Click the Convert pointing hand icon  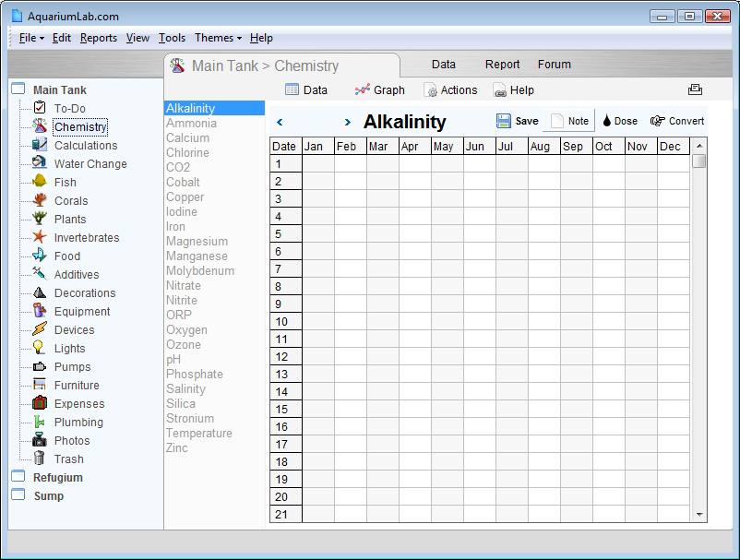point(657,121)
